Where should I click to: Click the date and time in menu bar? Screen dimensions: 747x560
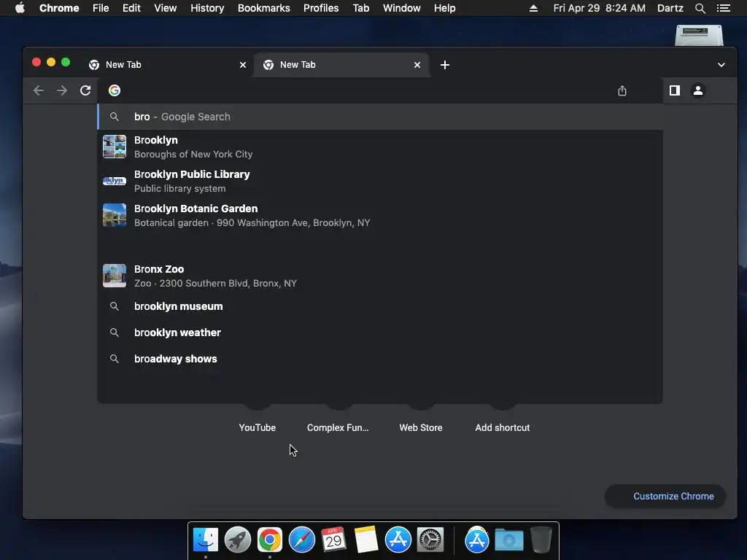(x=600, y=8)
